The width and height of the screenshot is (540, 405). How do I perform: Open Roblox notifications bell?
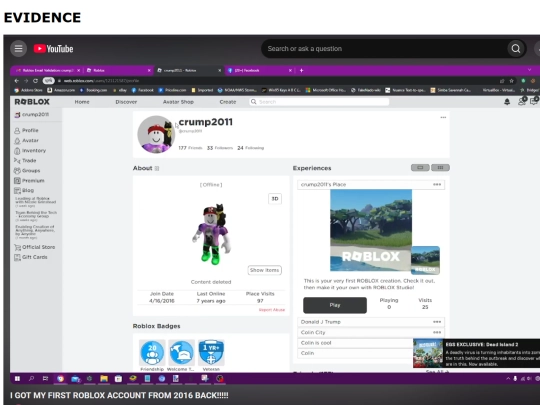coord(507,102)
